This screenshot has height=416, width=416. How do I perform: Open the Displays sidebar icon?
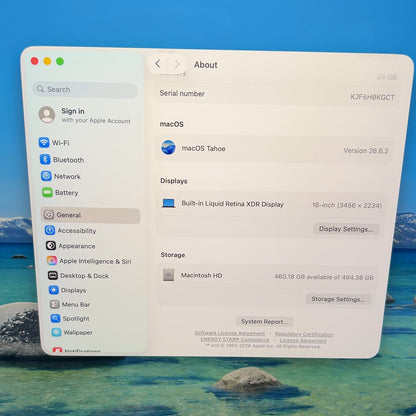54,290
